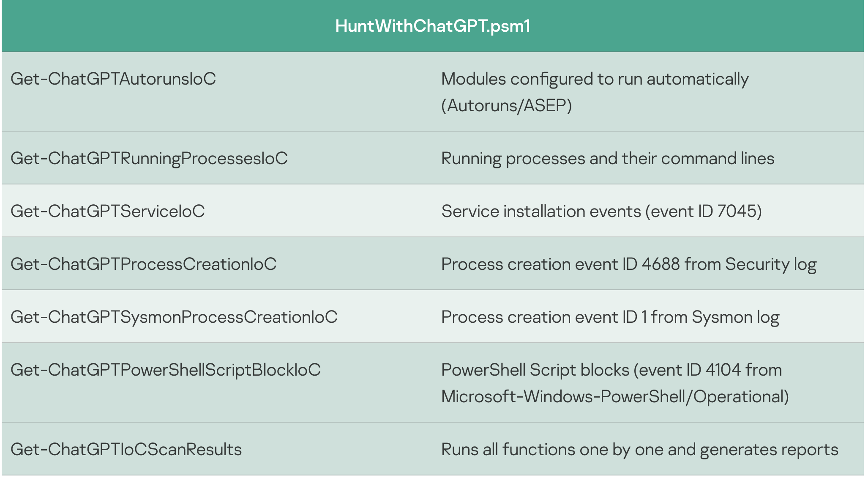
Task: Select the Get-ChatGPTPowerShellScriptBlockIoC function name
Action: [166, 370]
